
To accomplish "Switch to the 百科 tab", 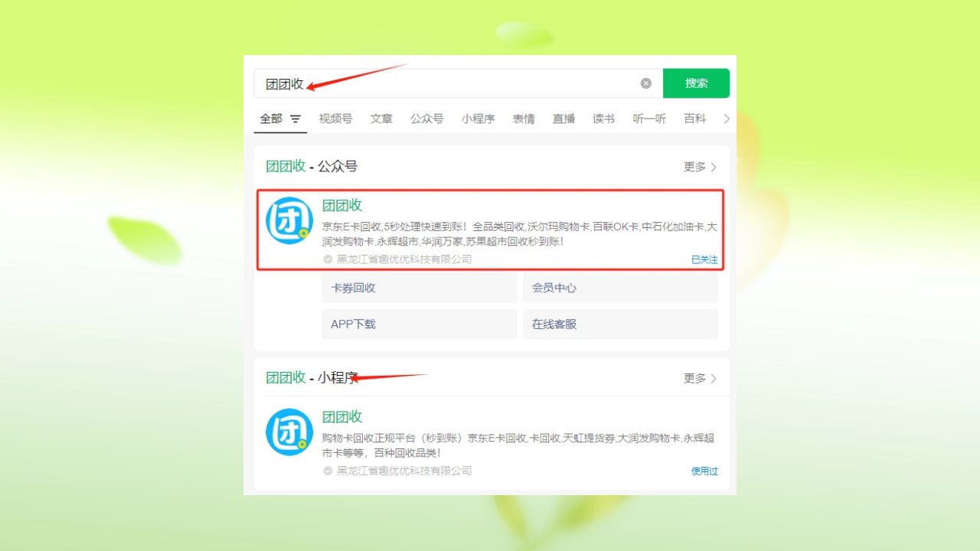I will 695,119.
